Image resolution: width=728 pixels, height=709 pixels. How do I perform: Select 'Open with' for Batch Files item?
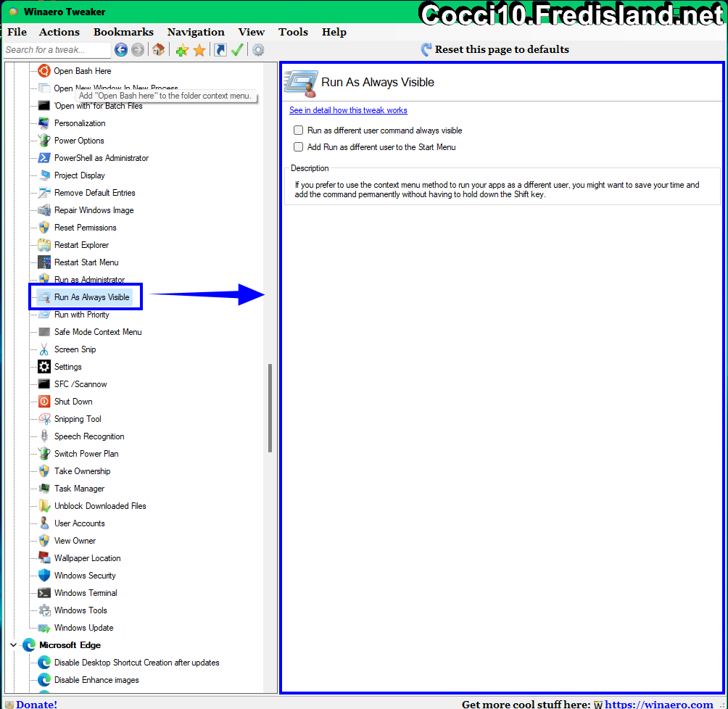click(x=99, y=106)
